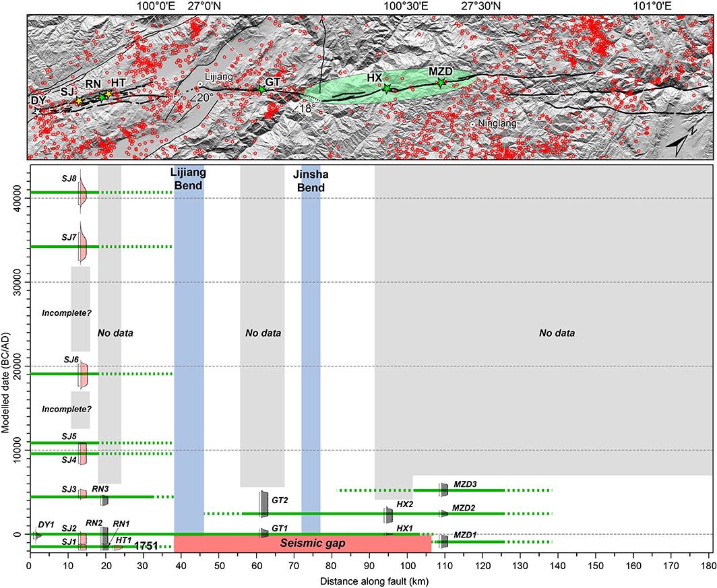Select the green GT star on map
717x588 pixels.
262,89
